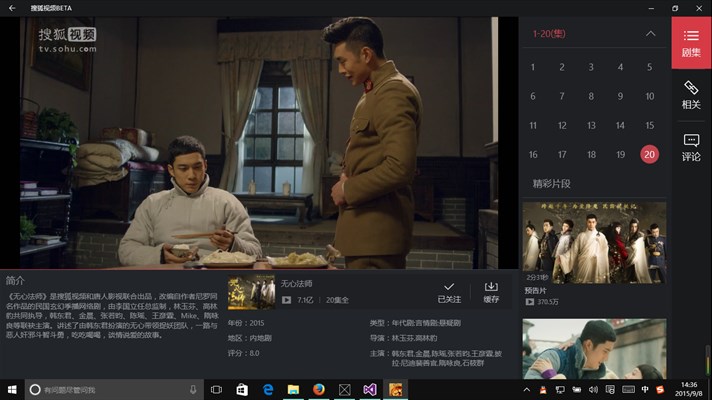The image size is (712, 400).
Task: Click the right panel scrollbar
Action: pos(707,360)
